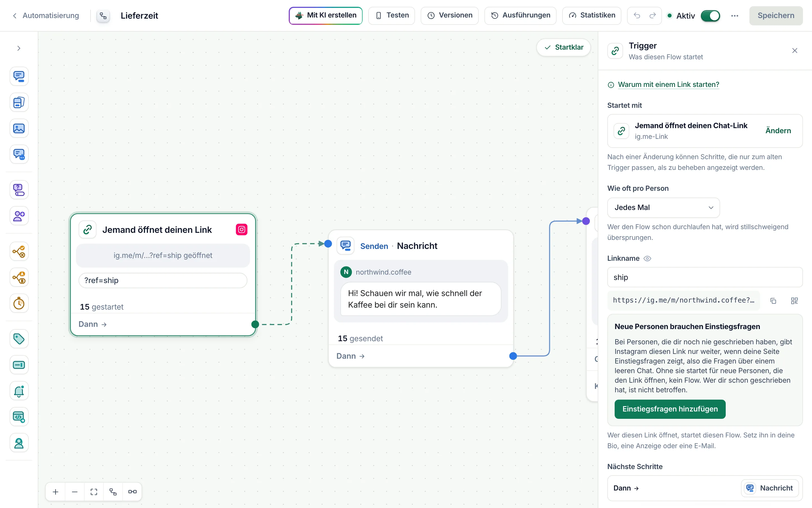Toggle the Aktiv switch off
The width and height of the screenshot is (812, 508).
(710, 16)
